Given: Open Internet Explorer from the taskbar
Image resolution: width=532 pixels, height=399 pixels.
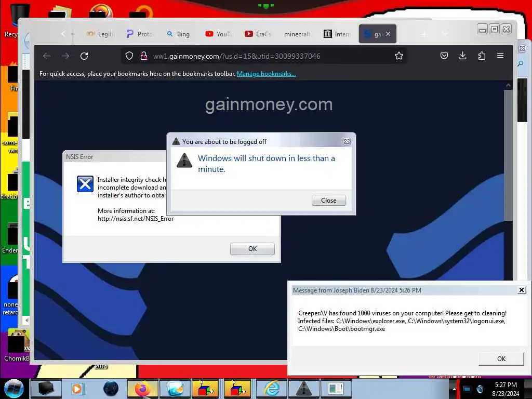Looking at the screenshot, I should (272, 389).
